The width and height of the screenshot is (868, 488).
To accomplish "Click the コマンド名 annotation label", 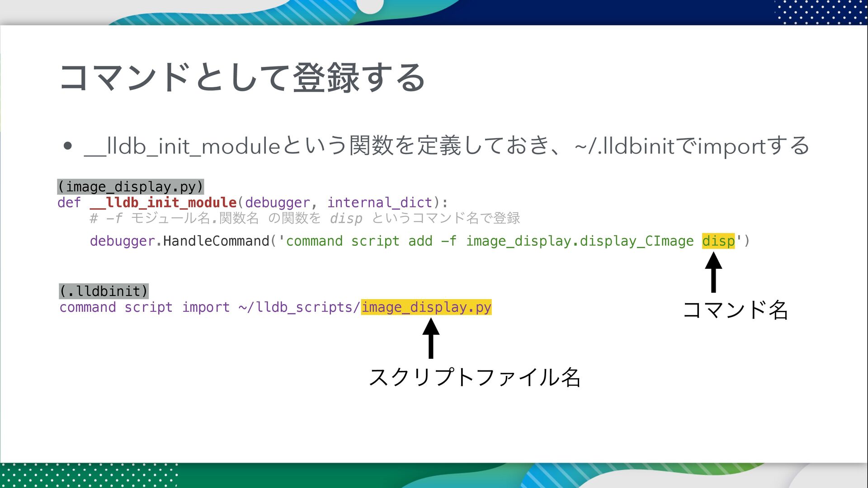I will point(735,310).
